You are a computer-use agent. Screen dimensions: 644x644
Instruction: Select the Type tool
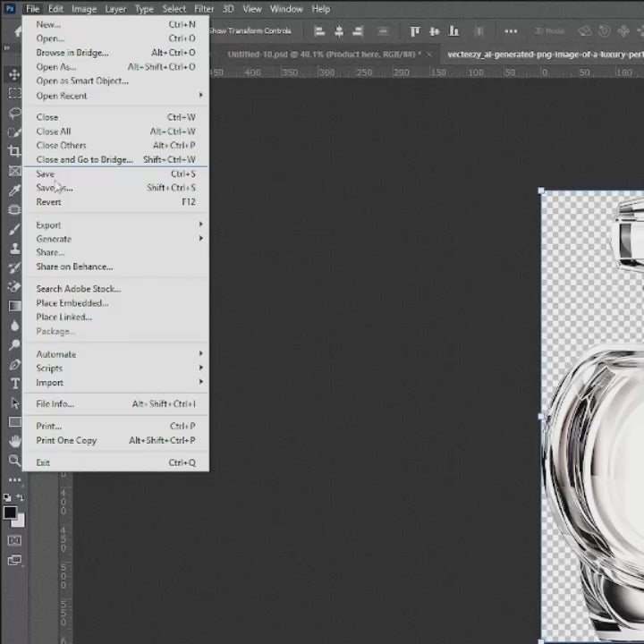14,384
